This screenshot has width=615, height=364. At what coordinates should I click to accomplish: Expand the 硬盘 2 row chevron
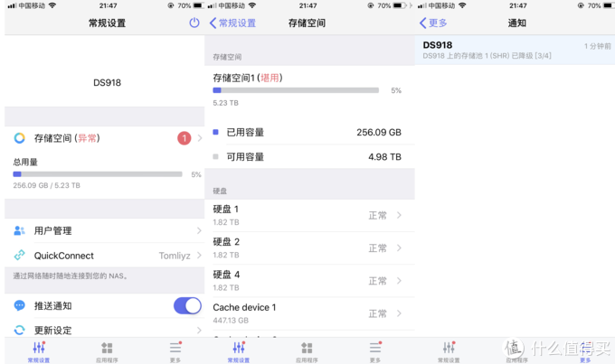399,247
